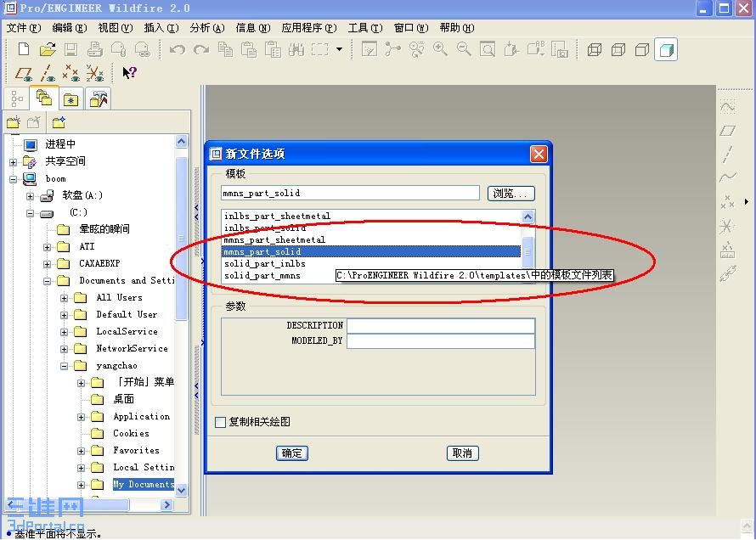Click the datum curve tool icon
Image resolution: width=756 pixels, height=540 pixels.
(x=728, y=177)
